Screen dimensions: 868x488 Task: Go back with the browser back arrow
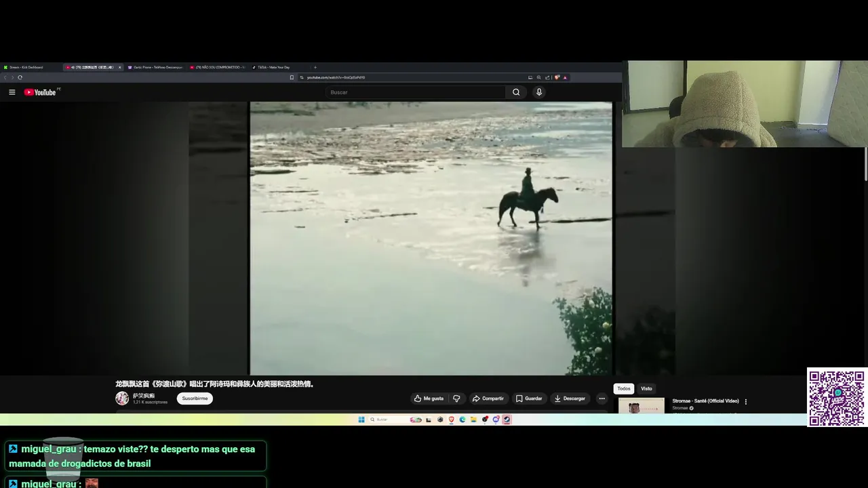5,77
